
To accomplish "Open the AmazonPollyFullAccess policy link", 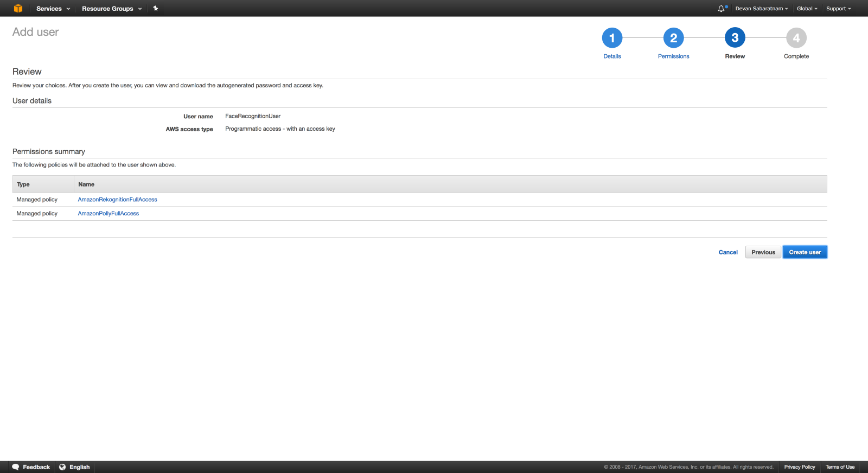I will pos(108,214).
